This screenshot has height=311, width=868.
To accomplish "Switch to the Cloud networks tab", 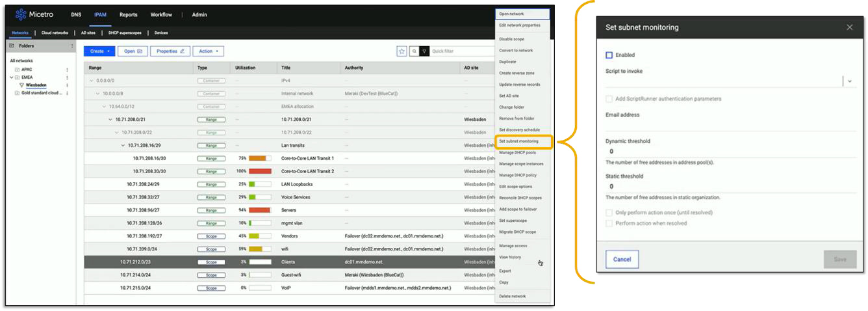I will point(55,33).
